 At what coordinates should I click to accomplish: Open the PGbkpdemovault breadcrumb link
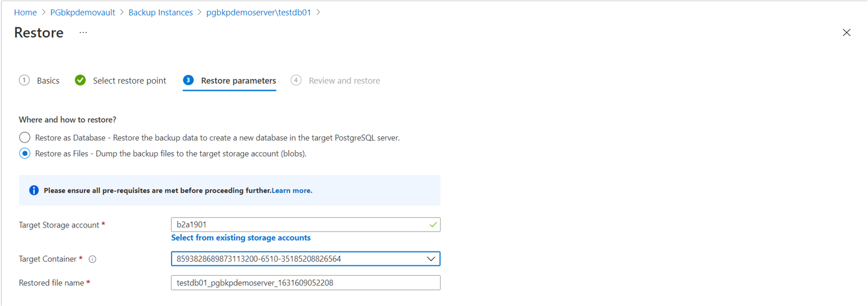83,12
